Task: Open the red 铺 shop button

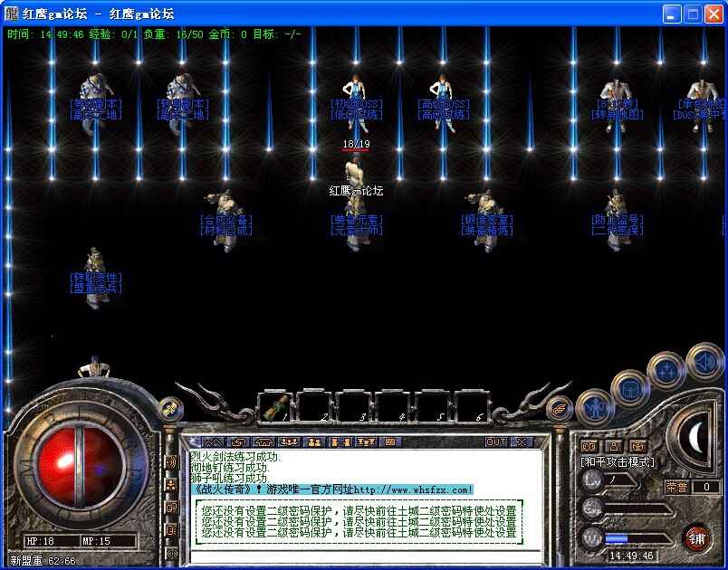Action: pos(696,537)
